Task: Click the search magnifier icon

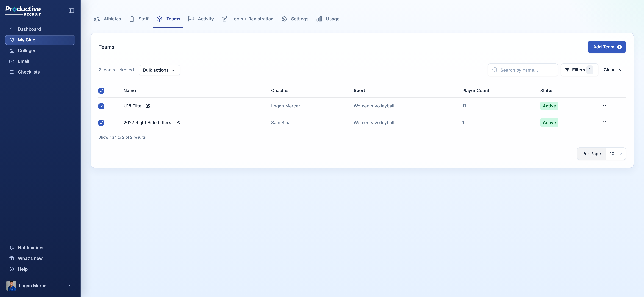Action: tap(495, 70)
